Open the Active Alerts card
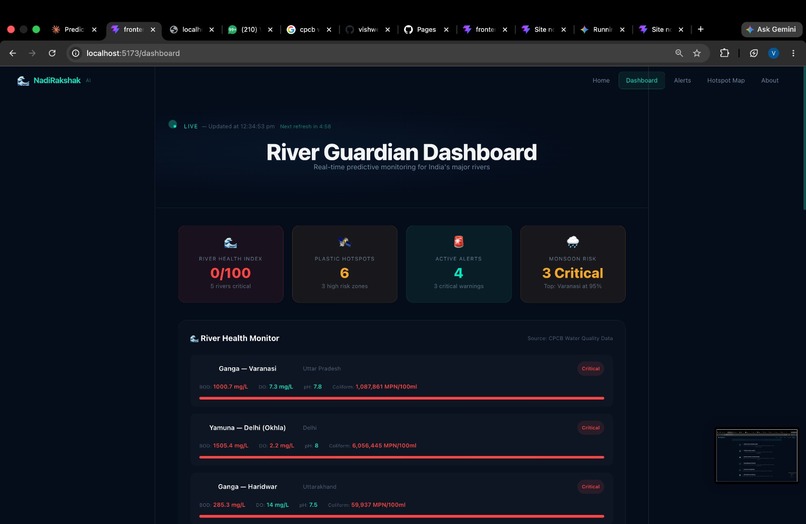 pos(459,264)
